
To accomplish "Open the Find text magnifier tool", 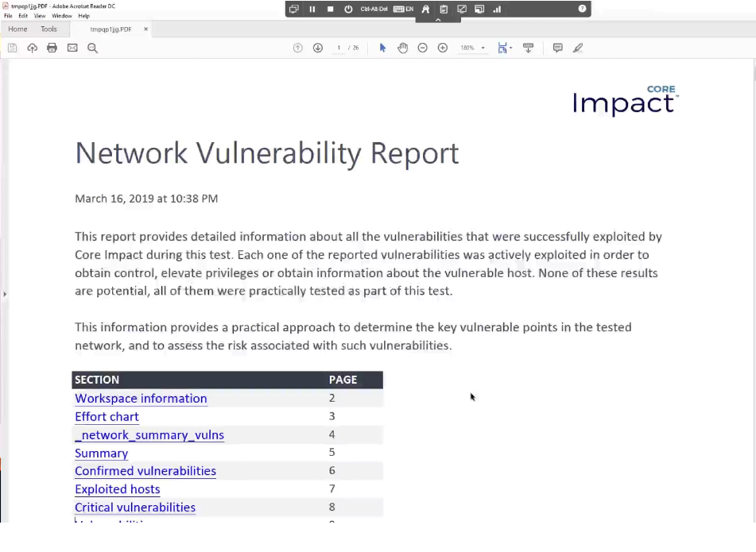I will (x=92, y=48).
